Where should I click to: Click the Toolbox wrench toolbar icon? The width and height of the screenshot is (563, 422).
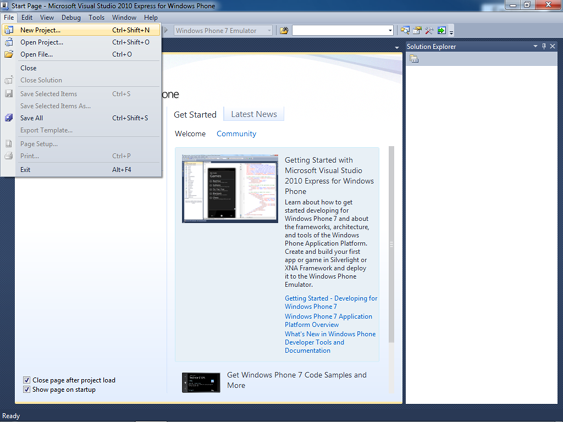click(x=429, y=31)
